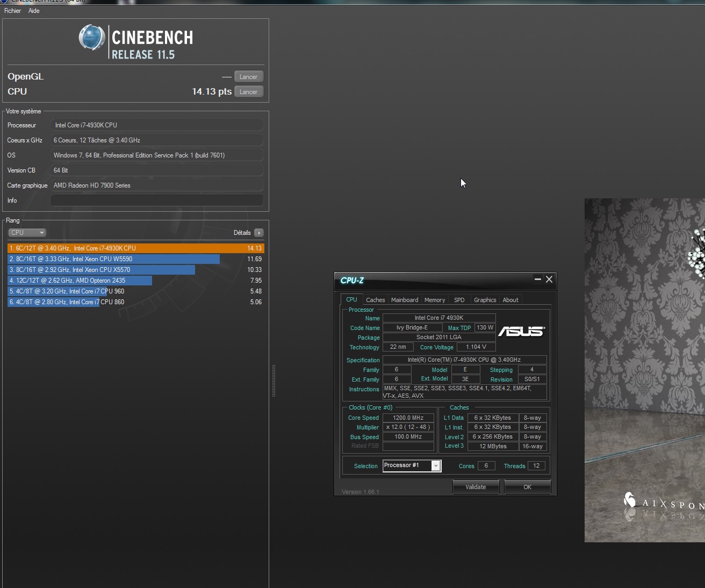This screenshot has height=588, width=705.
Task: Click the L1 Data 6 x 32 KBytes value
Action: pyautogui.click(x=493, y=418)
